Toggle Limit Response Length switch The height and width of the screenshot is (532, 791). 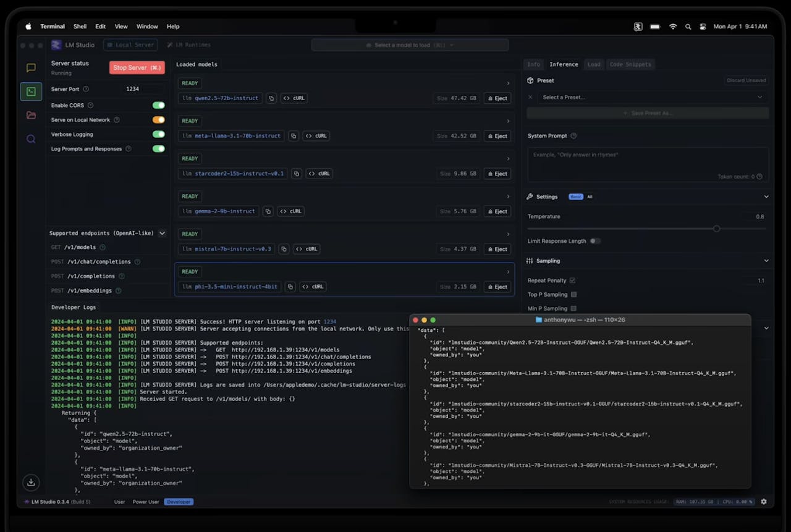(x=595, y=241)
